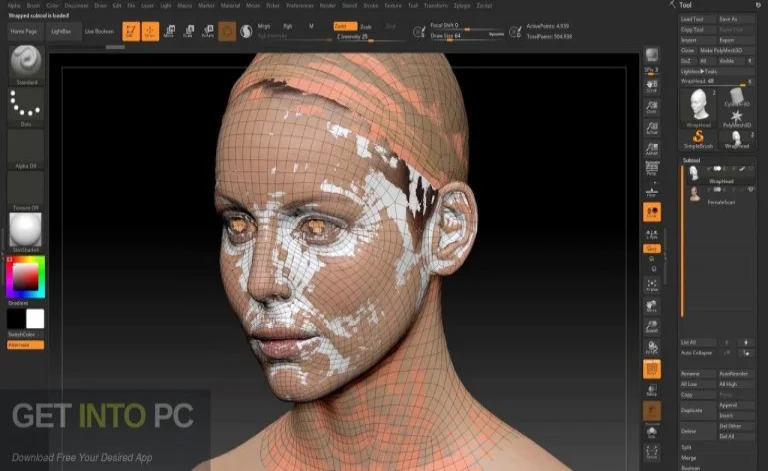The height and width of the screenshot is (471, 768).
Task: Select the WrapHead subtool thumbnail
Action: point(693,173)
